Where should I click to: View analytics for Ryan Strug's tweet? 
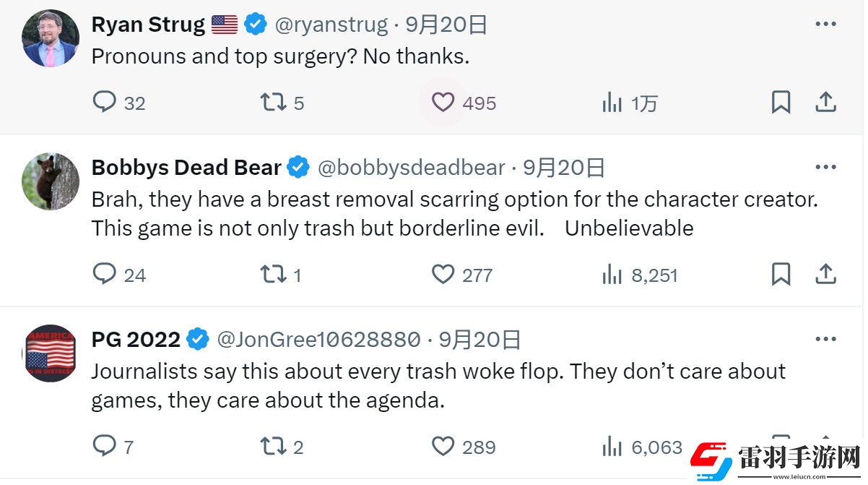pyautogui.click(x=612, y=103)
